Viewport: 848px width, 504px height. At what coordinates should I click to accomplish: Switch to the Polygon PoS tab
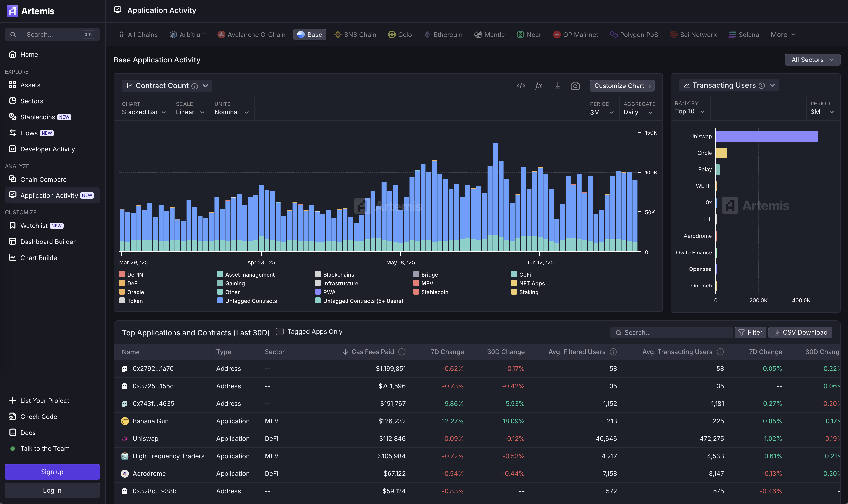click(634, 35)
